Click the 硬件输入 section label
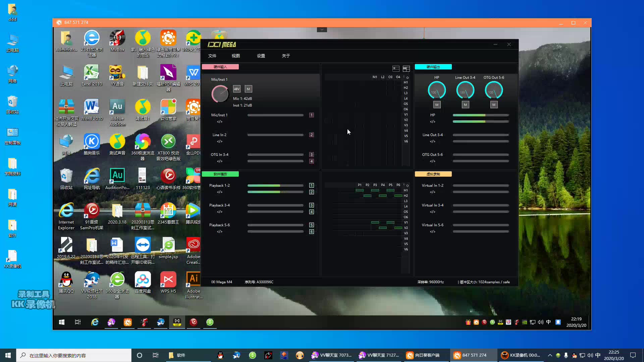Viewport: 644px width, 362px height. click(220, 67)
